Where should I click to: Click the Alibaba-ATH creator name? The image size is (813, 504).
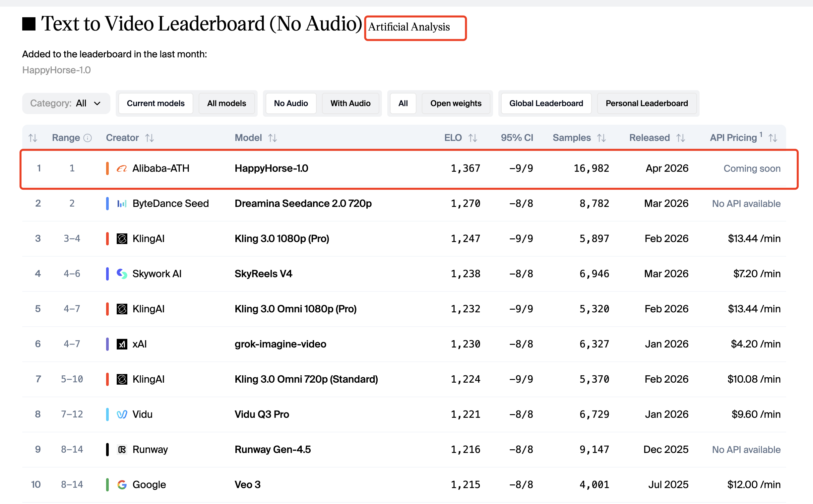(161, 168)
